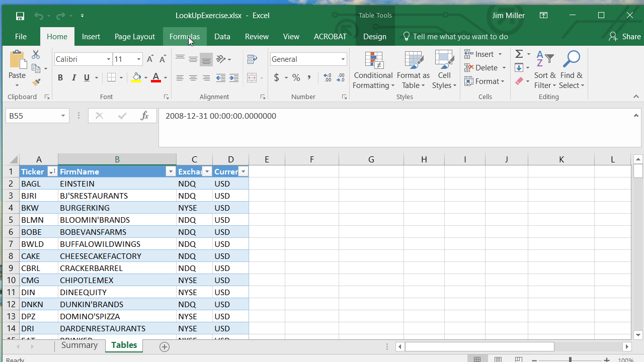644x362 pixels.
Task: Switch to the Summary sheet tab
Action: 79,345
